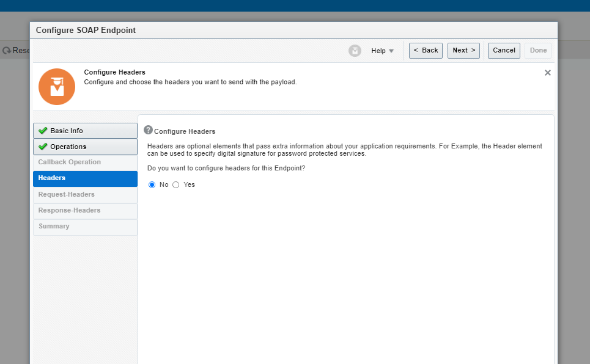Close the Configure Headers banner
The height and width of the screenshot is (364, 590).
pyautogui.click(x=547, y=73)
